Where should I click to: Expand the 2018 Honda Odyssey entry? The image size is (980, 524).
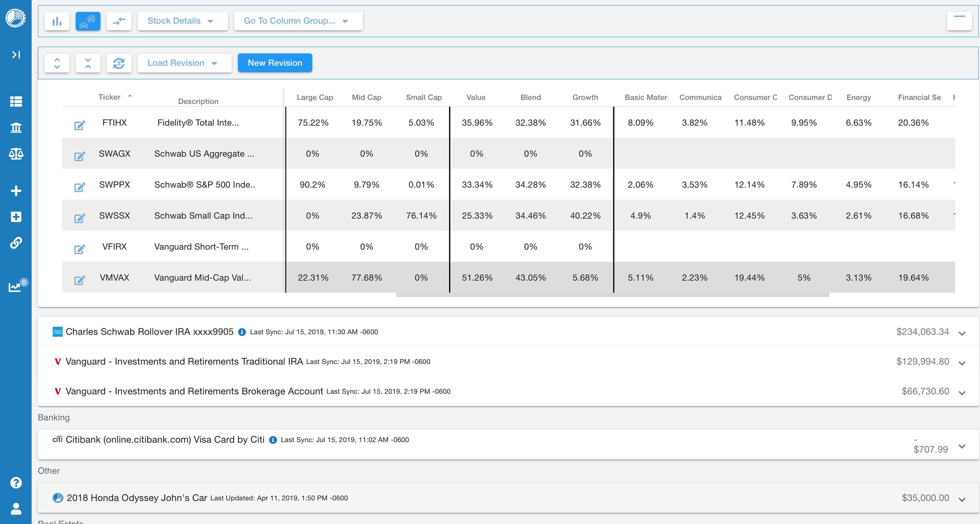click(x=962, y=499)
